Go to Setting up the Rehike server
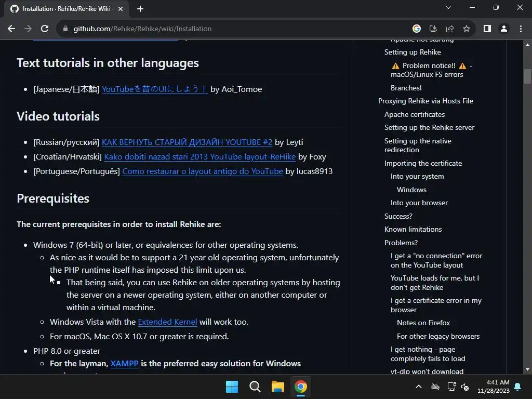This screenshot has width=532, height=399. tap(429, 128)
